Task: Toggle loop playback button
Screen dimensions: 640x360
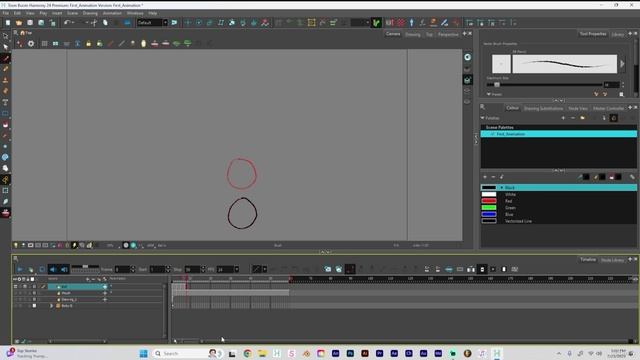Action: [42, 269]
